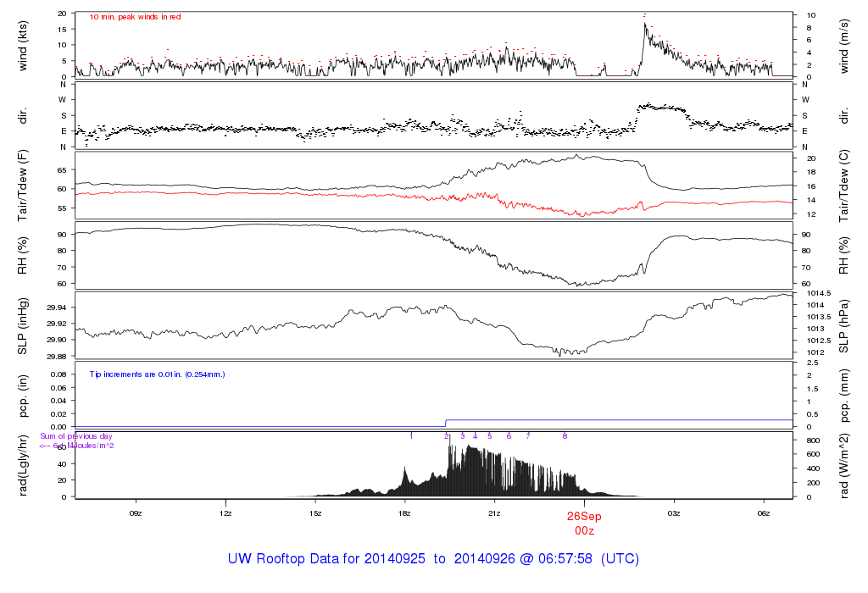Select purple hour marker 8 in radiation panel
This screenshot has width=868, height=593.
(x=565, y=435)
